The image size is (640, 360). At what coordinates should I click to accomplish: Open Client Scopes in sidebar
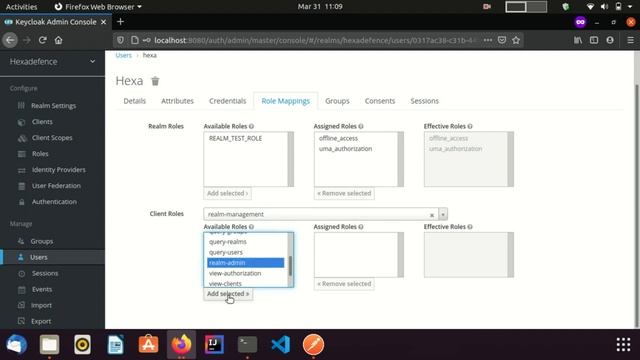52,138
